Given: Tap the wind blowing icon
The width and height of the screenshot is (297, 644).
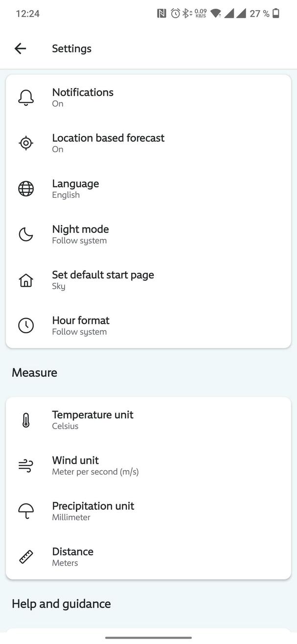Looking at the screenshot, I should pyautogui.click(x=25, y=465).
